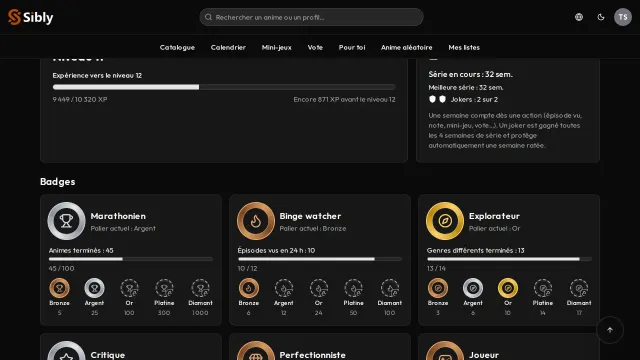This screenshot has width=640, height=360.
Task: Select Binge watcher locked Platine tier icon
Action: click(353, 288)
